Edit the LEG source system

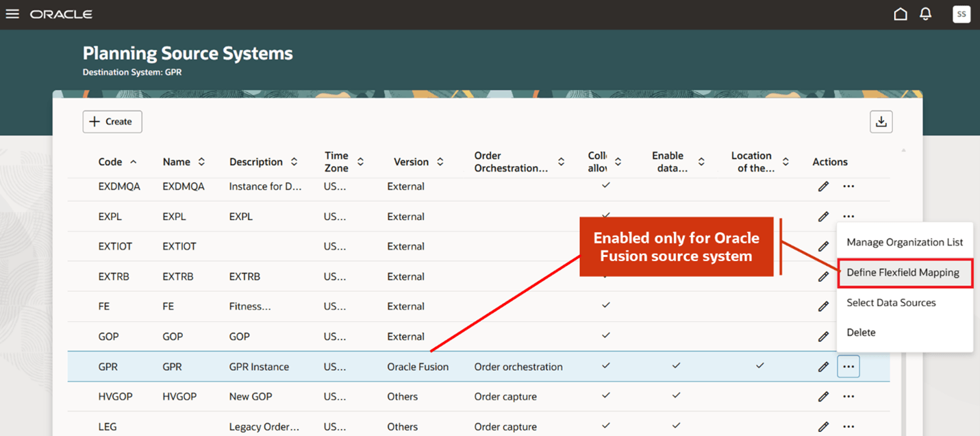tap(823, 426)
